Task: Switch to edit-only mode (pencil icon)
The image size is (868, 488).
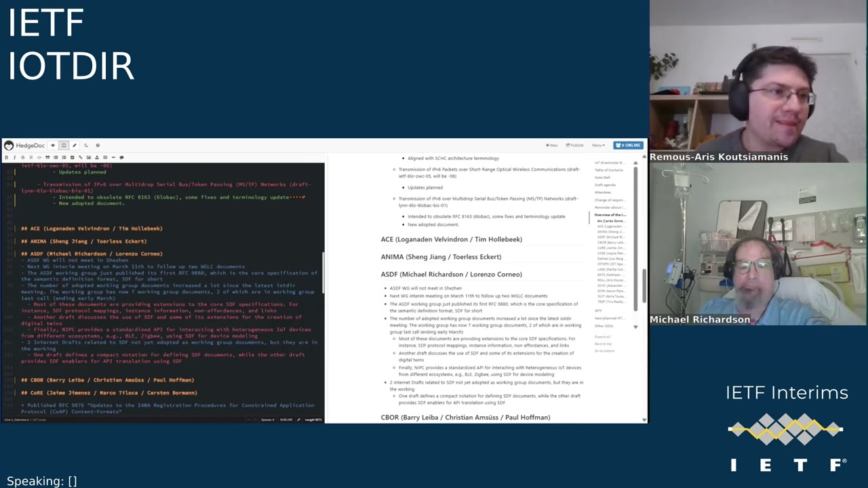Action: tap(75, 145)
